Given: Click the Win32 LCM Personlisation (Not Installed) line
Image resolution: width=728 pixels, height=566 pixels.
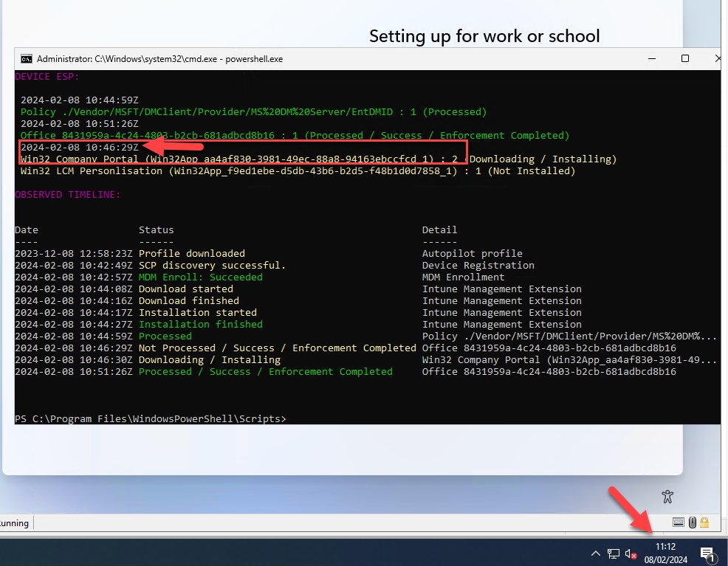Looking at the screenshot, I should [x=298, y=170].
